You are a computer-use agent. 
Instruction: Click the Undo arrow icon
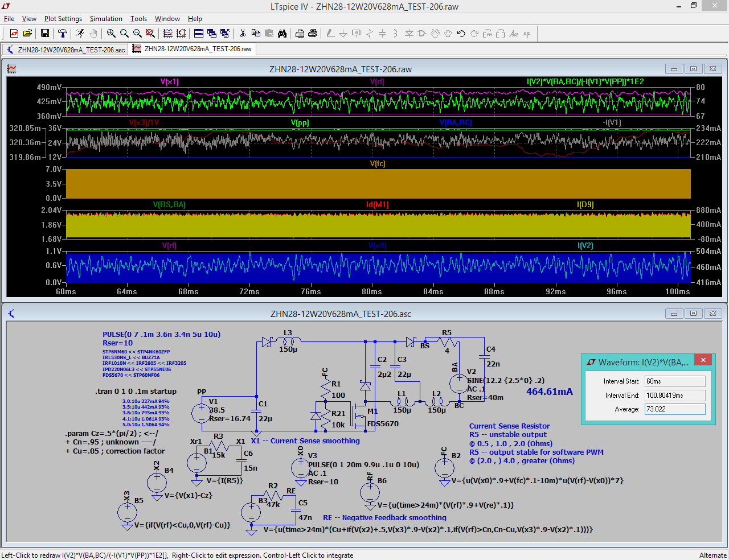tap(461, 34)
